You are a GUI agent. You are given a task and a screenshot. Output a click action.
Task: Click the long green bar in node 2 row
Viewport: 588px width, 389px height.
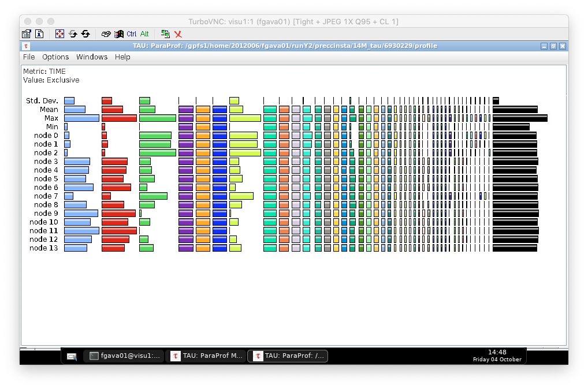point(158,152)
